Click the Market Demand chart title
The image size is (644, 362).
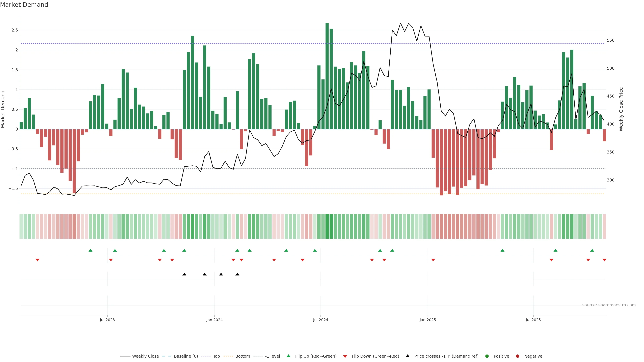[24, 5]
